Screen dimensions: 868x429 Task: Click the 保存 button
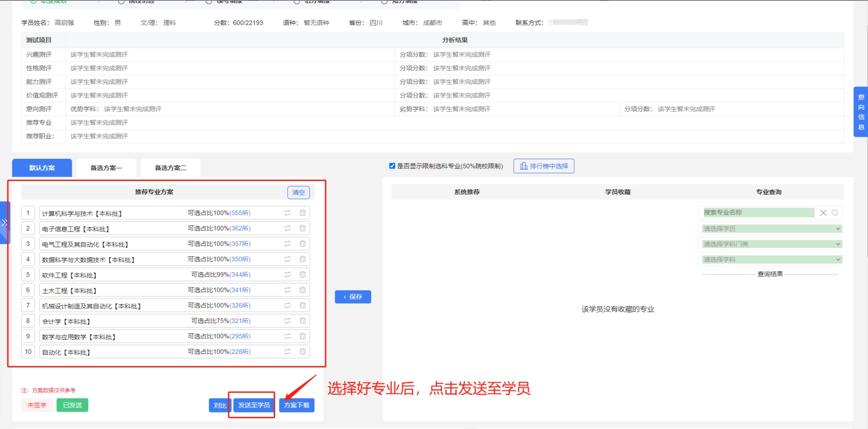(x=353, y=297)
